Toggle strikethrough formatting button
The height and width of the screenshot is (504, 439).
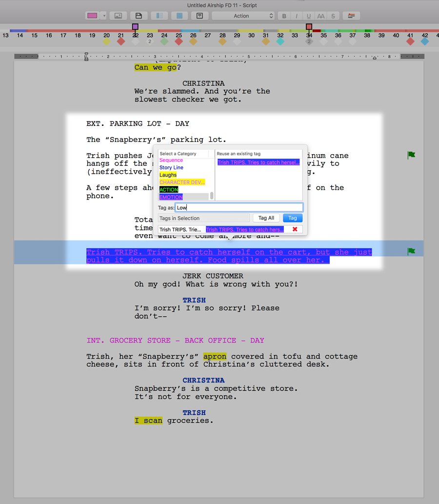pos(333,16)
